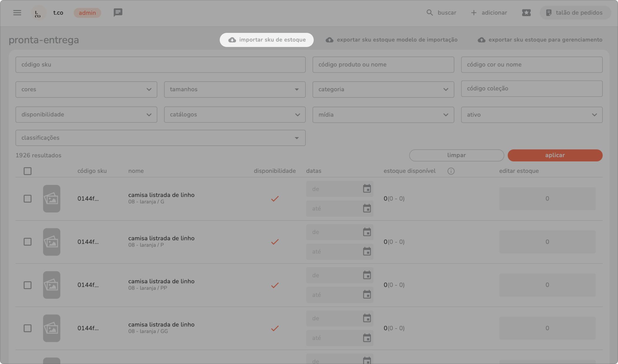Click image placeholder of laranja / PP row
The height and width of the screenshot is (364, 618).
[52, 285]
